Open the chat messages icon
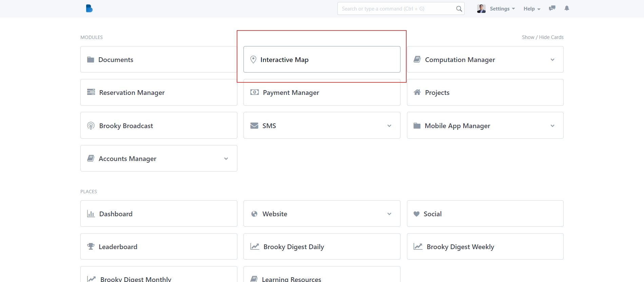Screen dimensions: 644x282 pyautogui.click(x=552, y=8)
